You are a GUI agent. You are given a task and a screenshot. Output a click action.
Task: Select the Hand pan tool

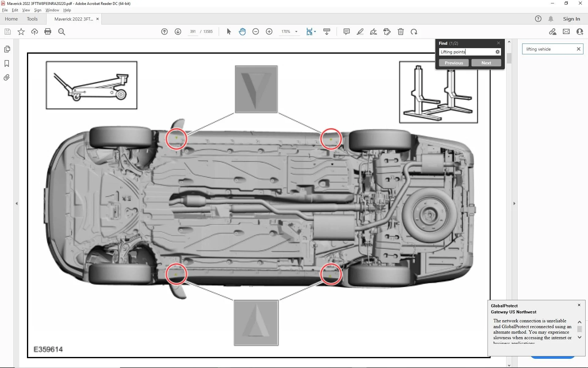pyautogui.click(x=242, y=32)
